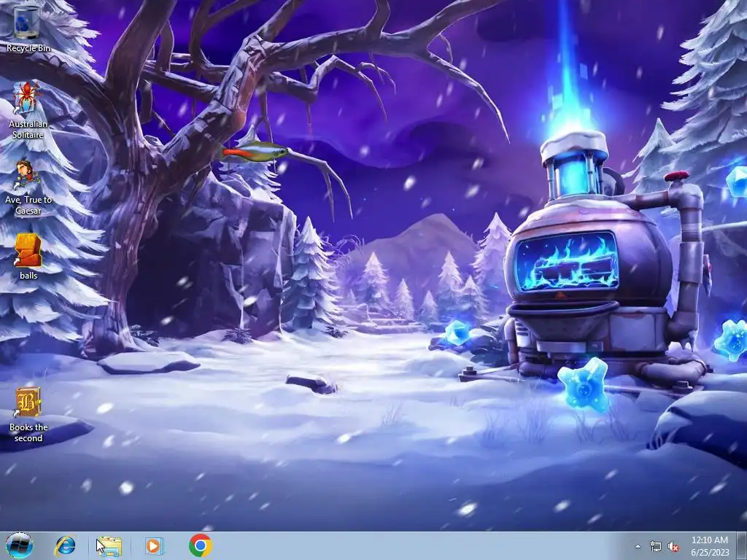747x560 pixels.
Task: Click the 'Recycle Bin' label text
Action: 28,48
